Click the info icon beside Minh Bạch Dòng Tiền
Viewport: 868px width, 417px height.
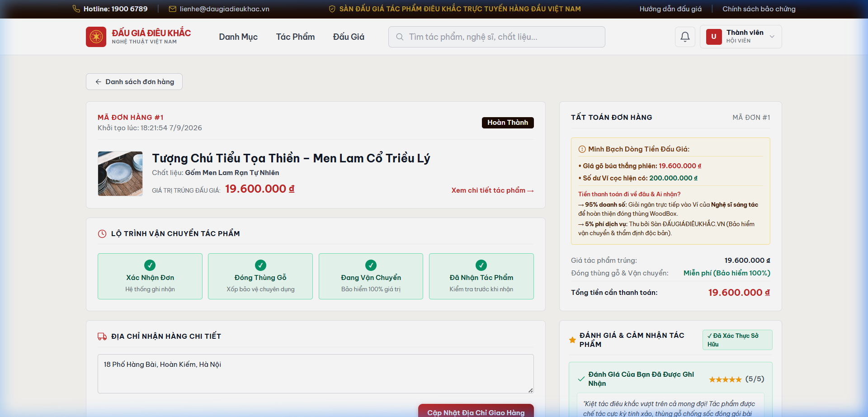coord(582,149)
